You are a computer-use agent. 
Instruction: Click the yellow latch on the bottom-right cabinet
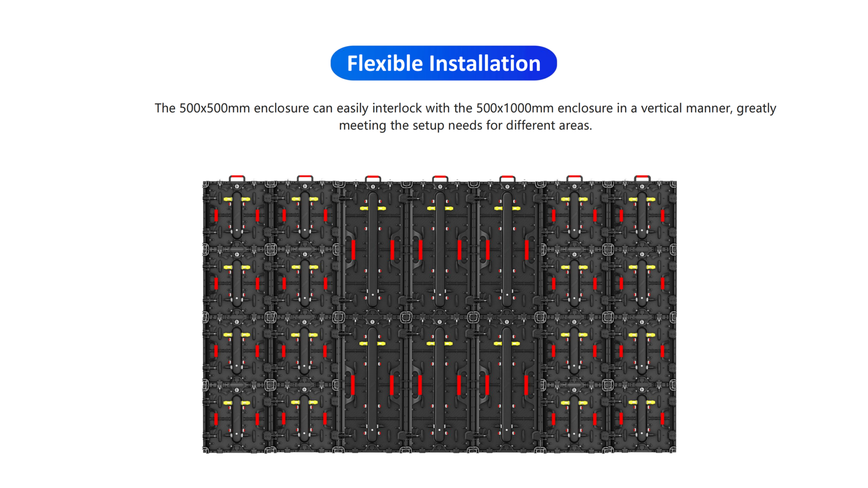point(642,403)
